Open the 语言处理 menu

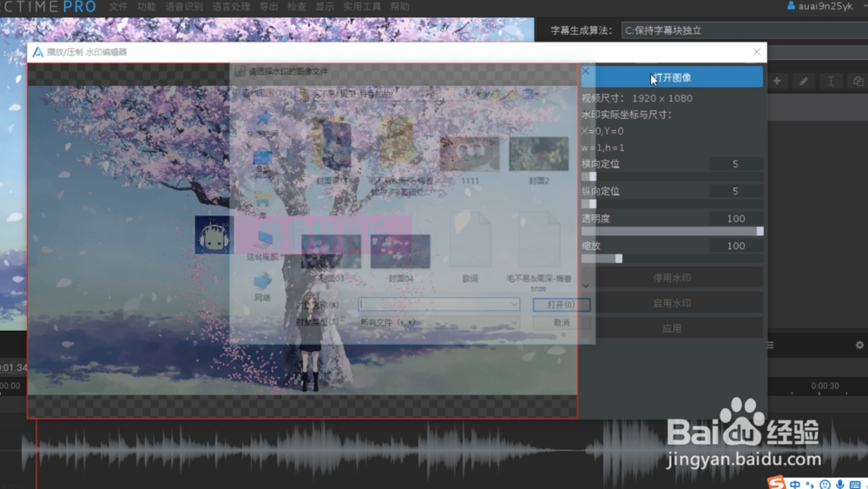(x=232, y=7)
